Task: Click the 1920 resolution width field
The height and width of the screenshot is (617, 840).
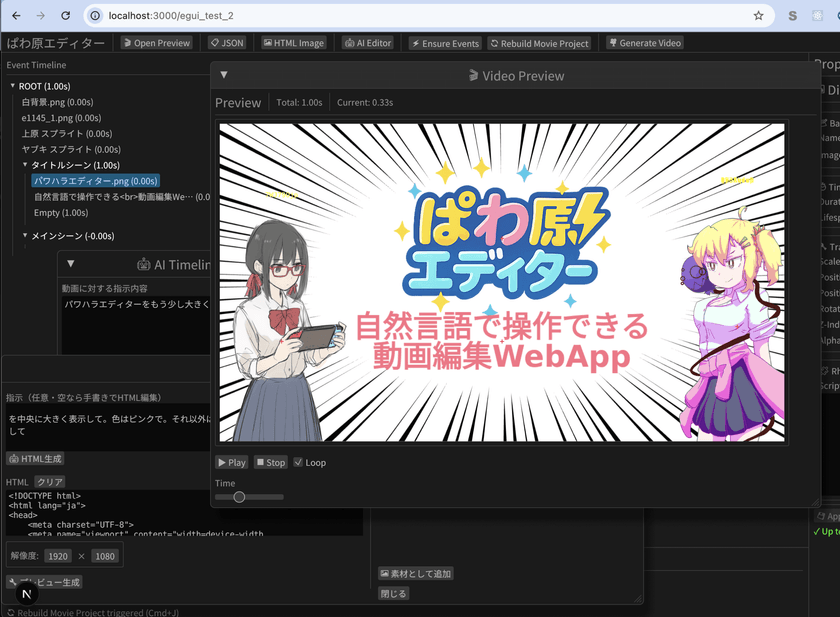Action: click(57, 556)
